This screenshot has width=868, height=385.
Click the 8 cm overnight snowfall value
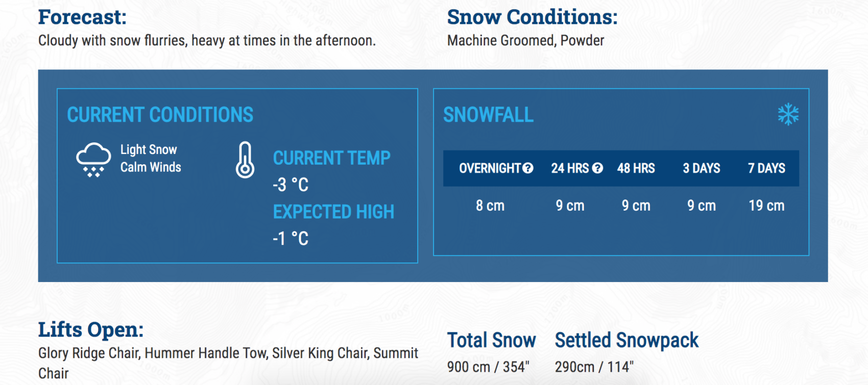point(490,206)
